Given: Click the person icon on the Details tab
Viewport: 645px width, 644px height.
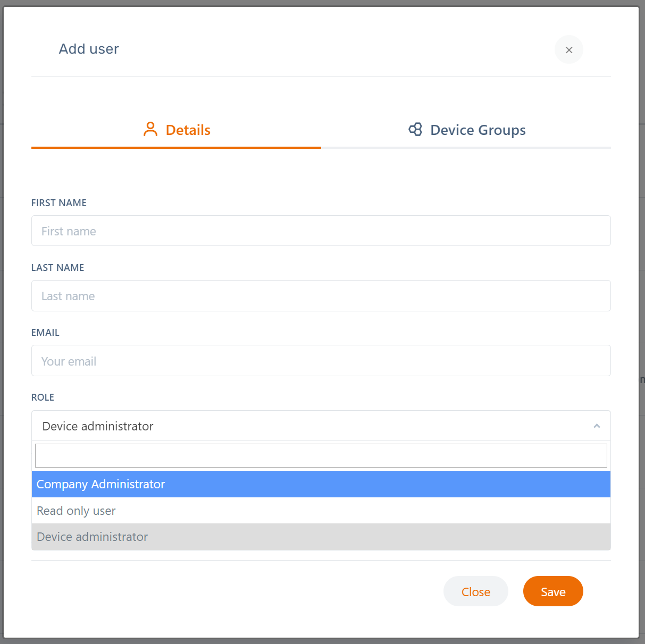Looking at the screenshot, I should pyautogui.click(x=150, y=129).
